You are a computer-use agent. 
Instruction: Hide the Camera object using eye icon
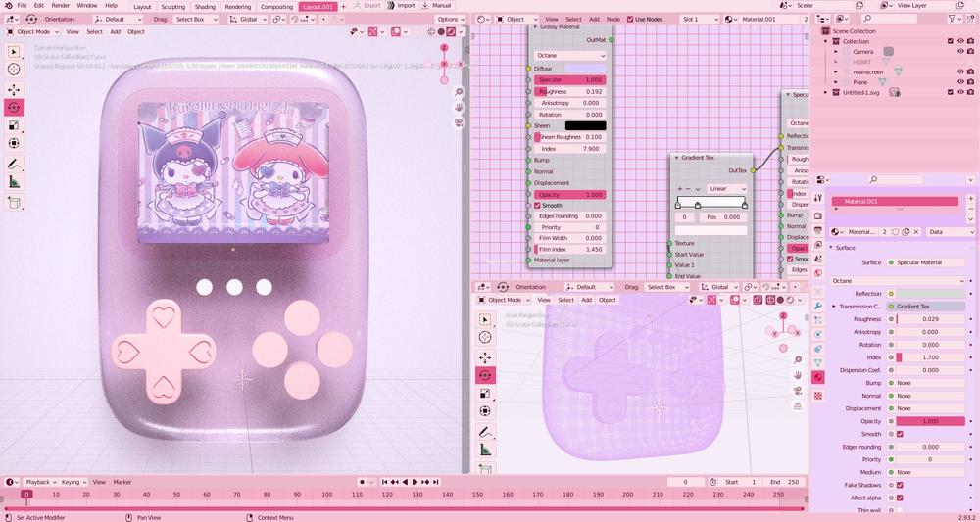(x=960, y=51)
